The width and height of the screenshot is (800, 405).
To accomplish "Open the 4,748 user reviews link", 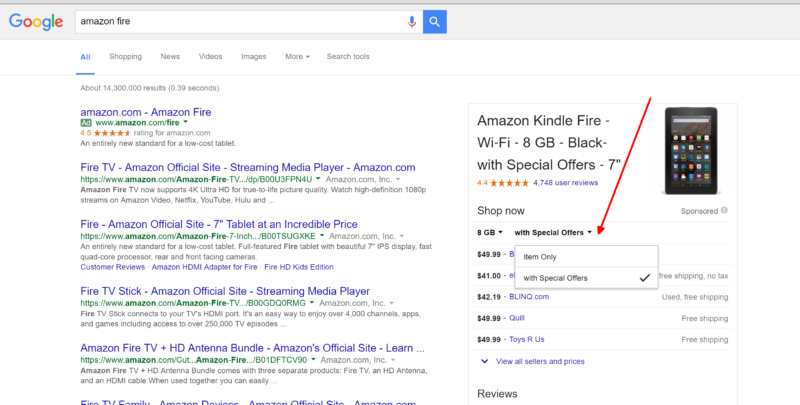I will click(565, 183).
